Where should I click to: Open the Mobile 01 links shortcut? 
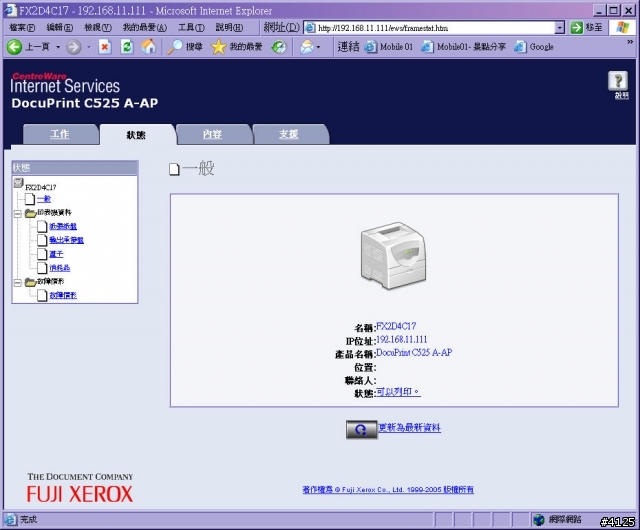(389, 47)
